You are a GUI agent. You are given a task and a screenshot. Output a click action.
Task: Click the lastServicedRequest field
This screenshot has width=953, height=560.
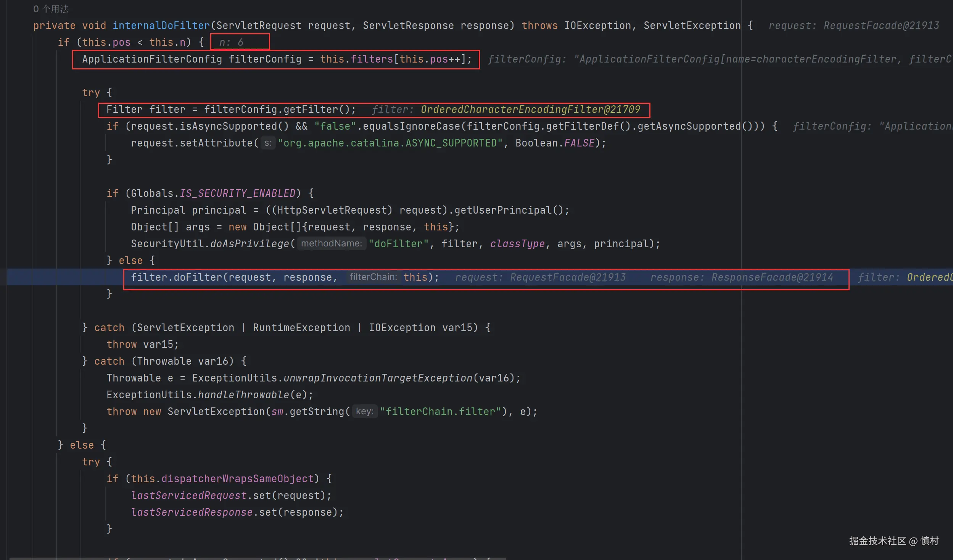point(188,496)
